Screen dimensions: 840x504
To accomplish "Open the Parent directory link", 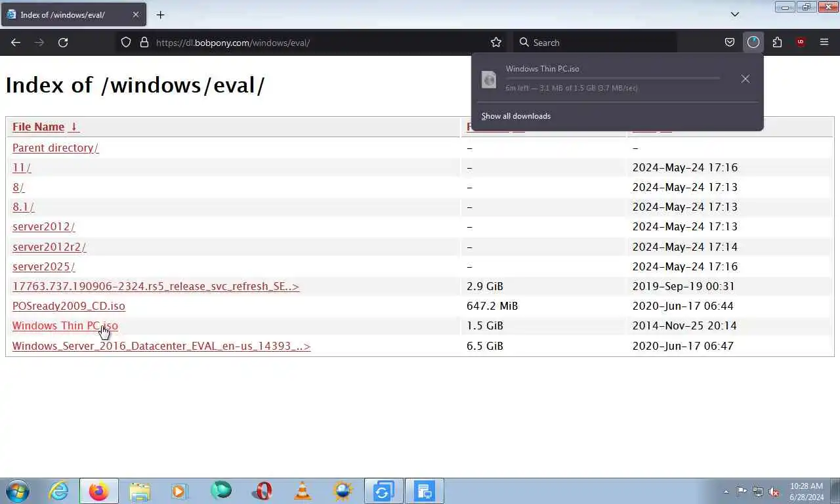I will pyautogui.click(x=55, y=148).
